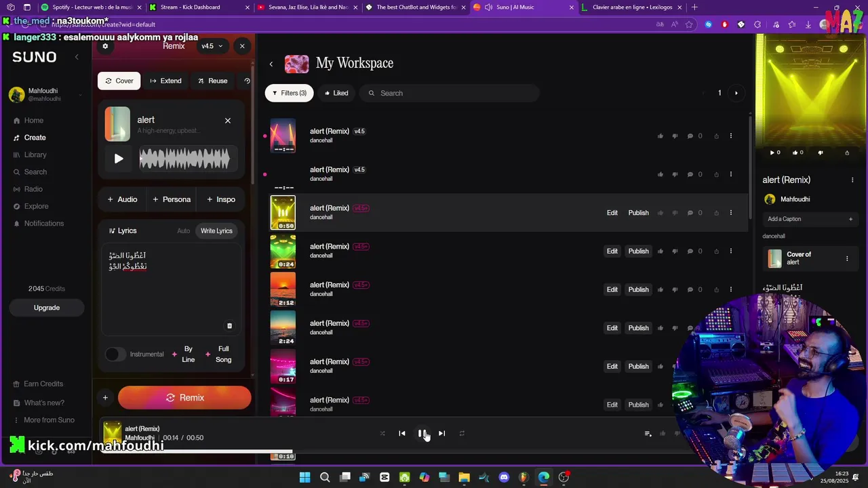Open more options for the first v4.5 remix
The height and width of the screenshot is (488, 868).
730,136
